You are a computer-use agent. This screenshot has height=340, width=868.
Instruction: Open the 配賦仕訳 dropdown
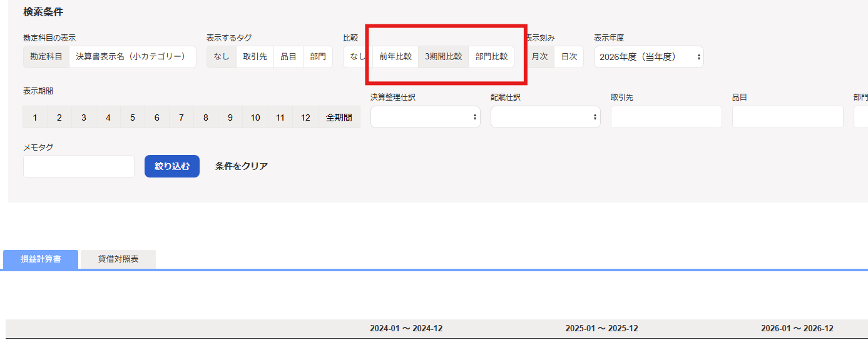pos(545,117)
